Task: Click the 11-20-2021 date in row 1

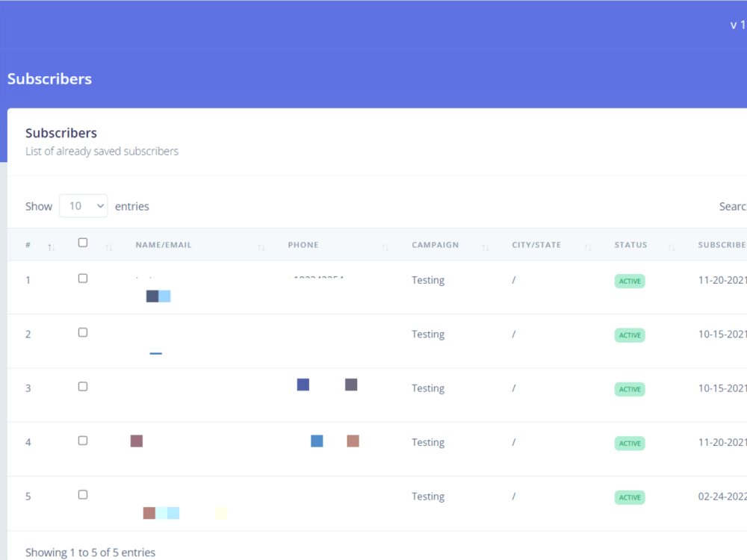Action: point(722,280)
